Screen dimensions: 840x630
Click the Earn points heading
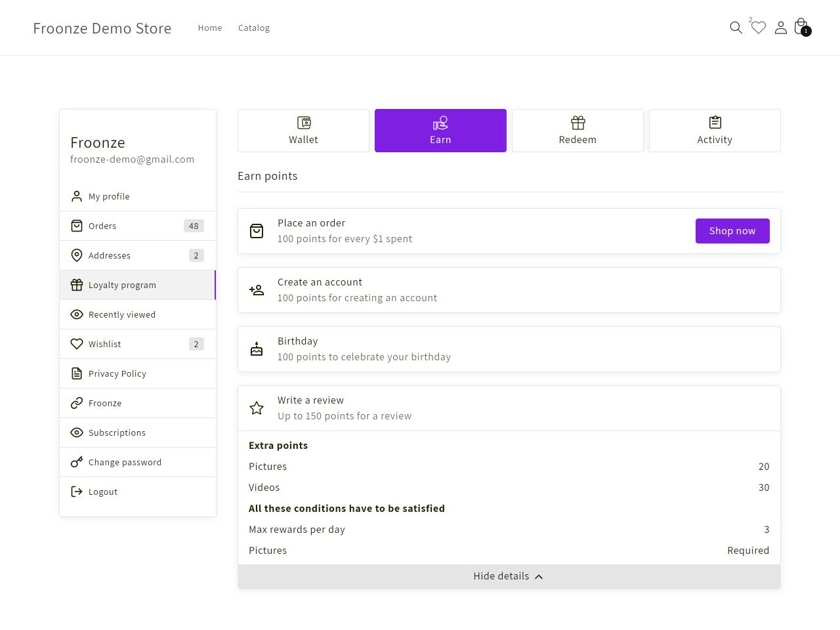click(x=268, y=176)
